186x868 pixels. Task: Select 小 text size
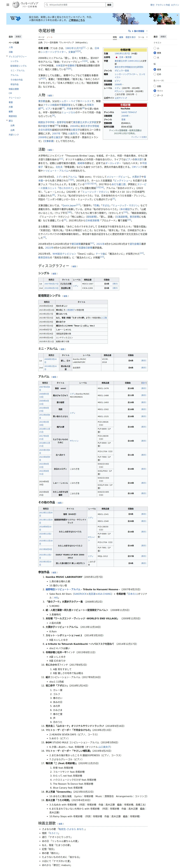[x=155, y=48]
